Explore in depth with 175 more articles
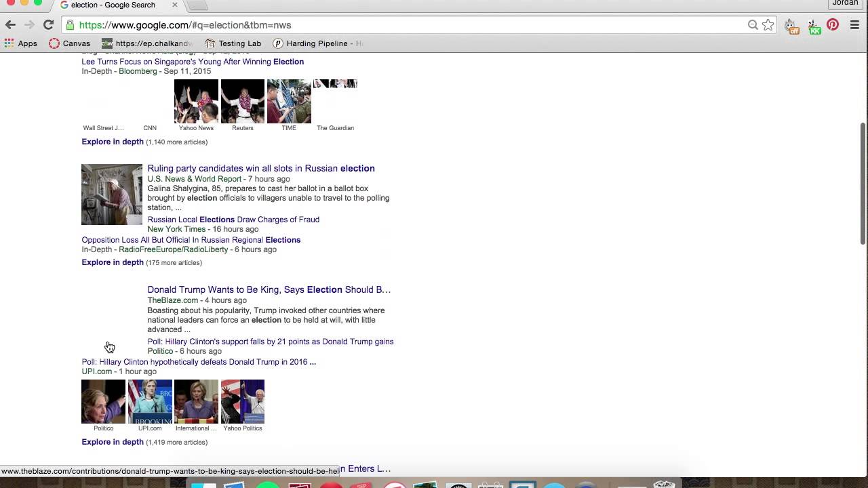This screenshot has width=868, height=488. [x=113, y=262]
